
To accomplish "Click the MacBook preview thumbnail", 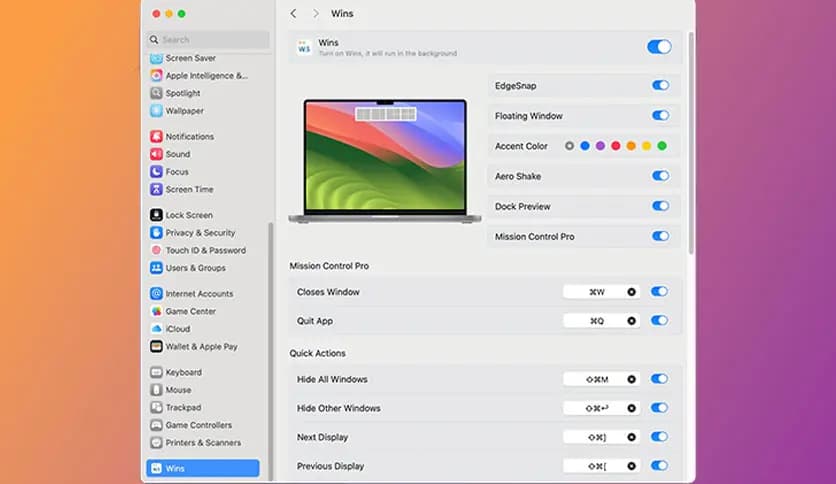I will [x=385, y=160].
